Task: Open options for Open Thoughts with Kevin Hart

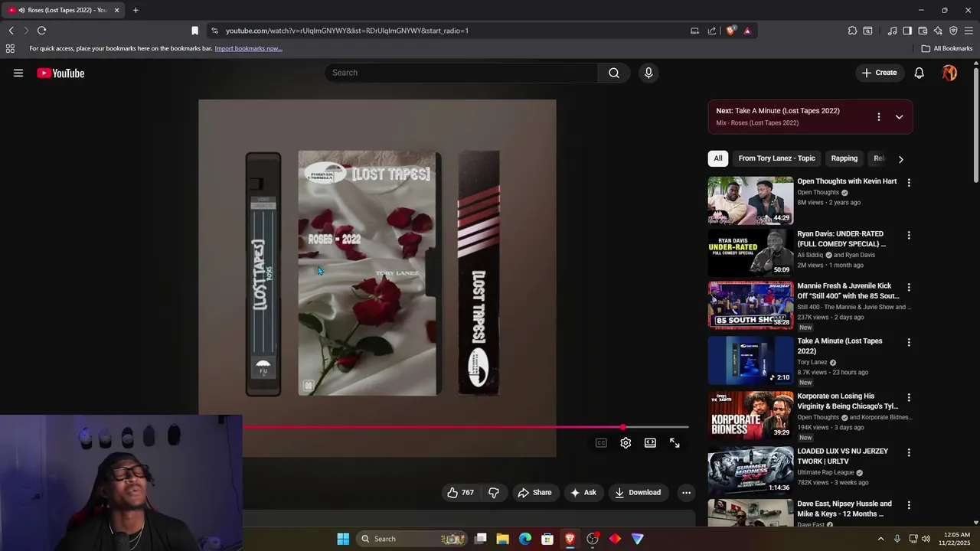Action: click(x=909, y=183)
